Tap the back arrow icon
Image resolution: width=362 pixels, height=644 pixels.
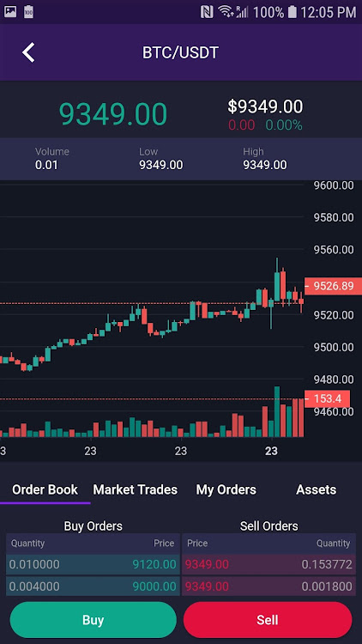coord(28,52)
